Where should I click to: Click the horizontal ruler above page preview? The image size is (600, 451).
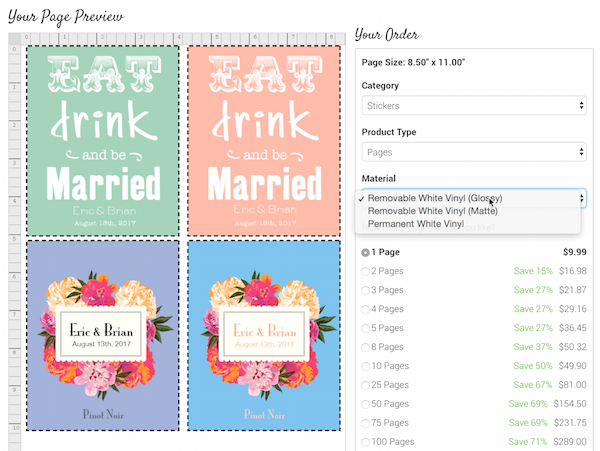[180, 37]
